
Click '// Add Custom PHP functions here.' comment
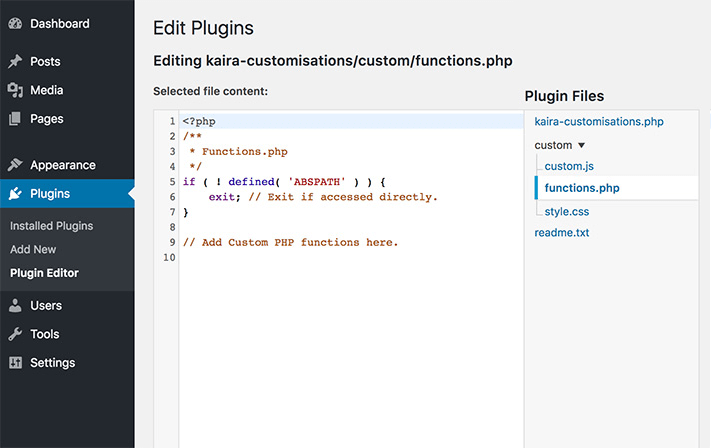[290, 243]
